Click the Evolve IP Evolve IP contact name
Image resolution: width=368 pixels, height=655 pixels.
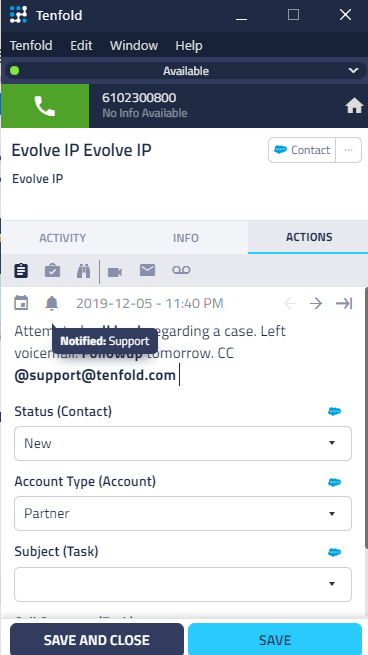pyautogui.click(x=81, y=150)
